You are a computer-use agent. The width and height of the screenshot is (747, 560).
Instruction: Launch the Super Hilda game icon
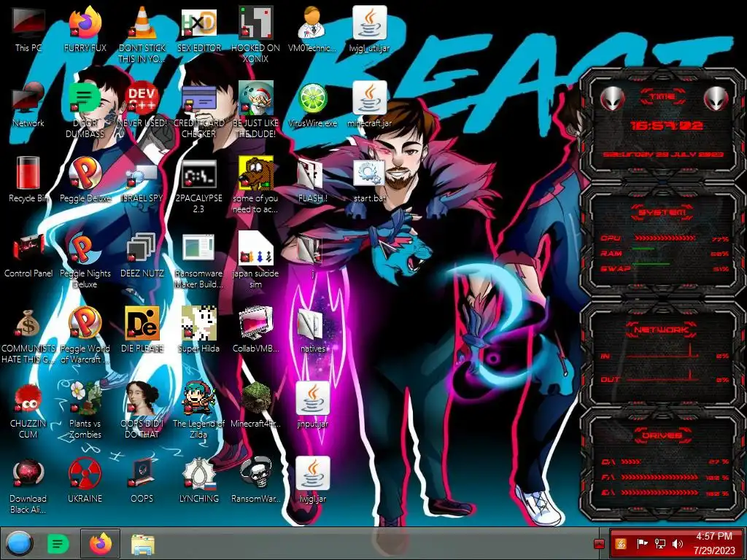tap(198, 330)
